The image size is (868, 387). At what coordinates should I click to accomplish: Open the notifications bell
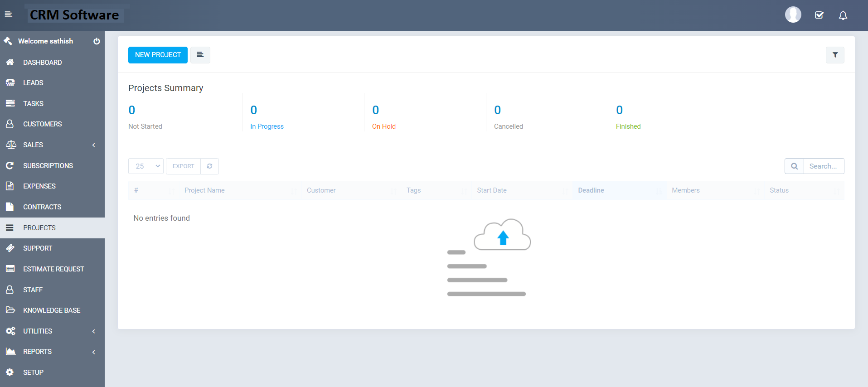click(x=843, y=15)
